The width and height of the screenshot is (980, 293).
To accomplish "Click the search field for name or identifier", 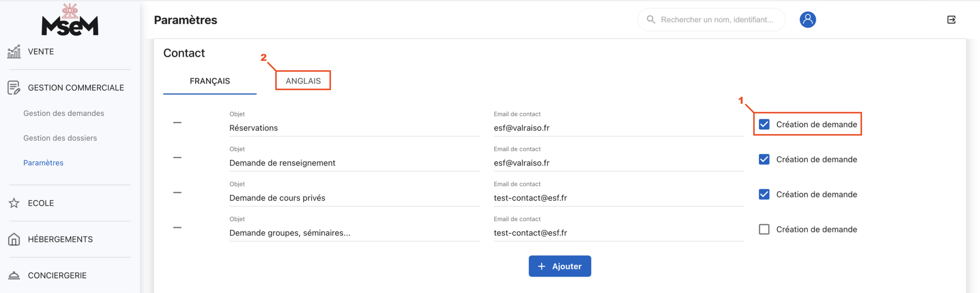I will [x=716, y=20].
